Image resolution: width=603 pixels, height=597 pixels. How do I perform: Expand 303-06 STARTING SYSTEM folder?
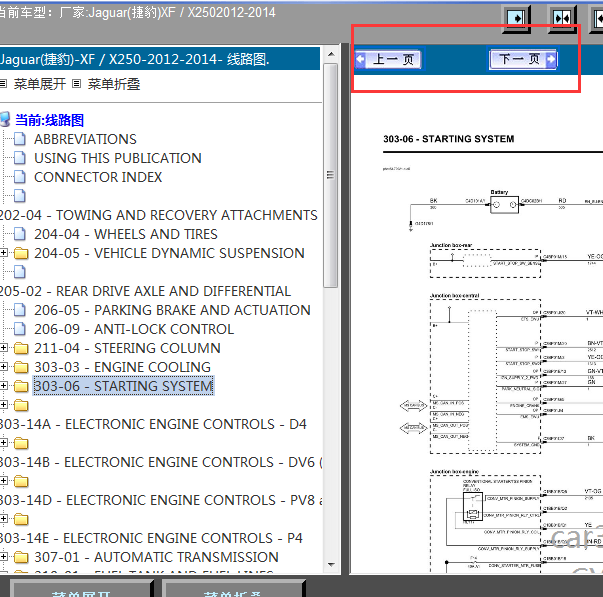coord(3,385)
